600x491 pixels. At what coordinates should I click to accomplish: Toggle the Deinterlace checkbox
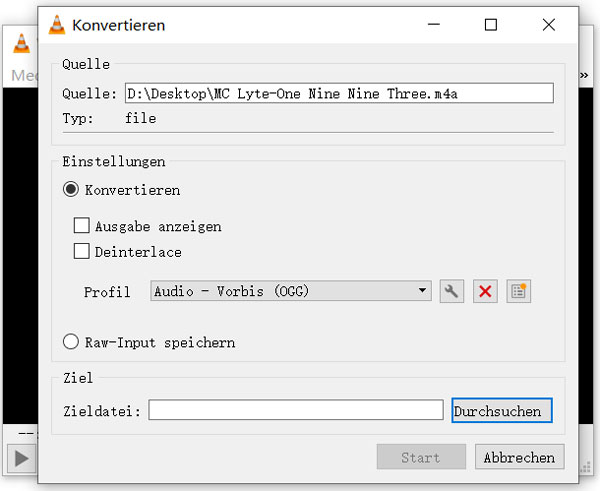[x=82, y=252]
